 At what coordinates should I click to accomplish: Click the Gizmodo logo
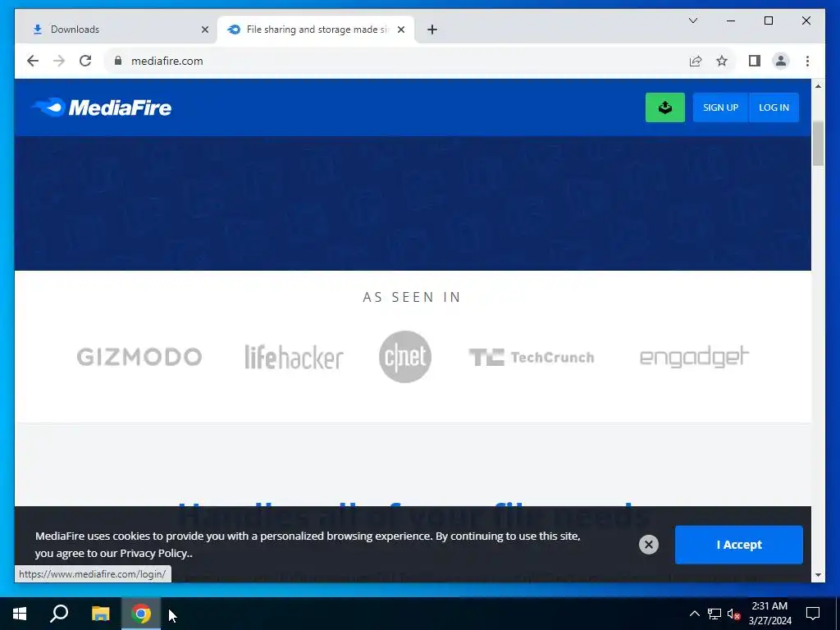point(139,357)
